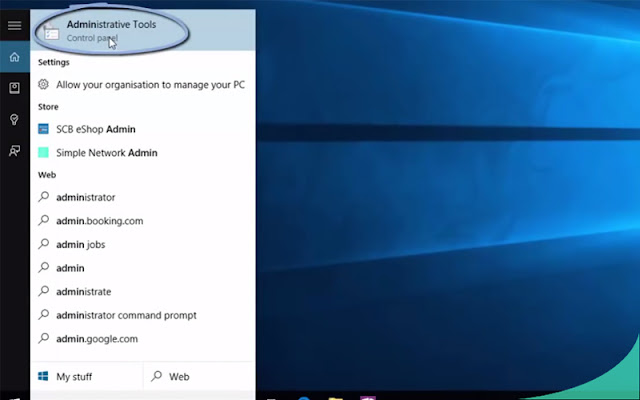Open the Feedback icon in sidebar
The height and width of the screenshot is (400, 640).
pyautogui.click(x=15, y=151)
